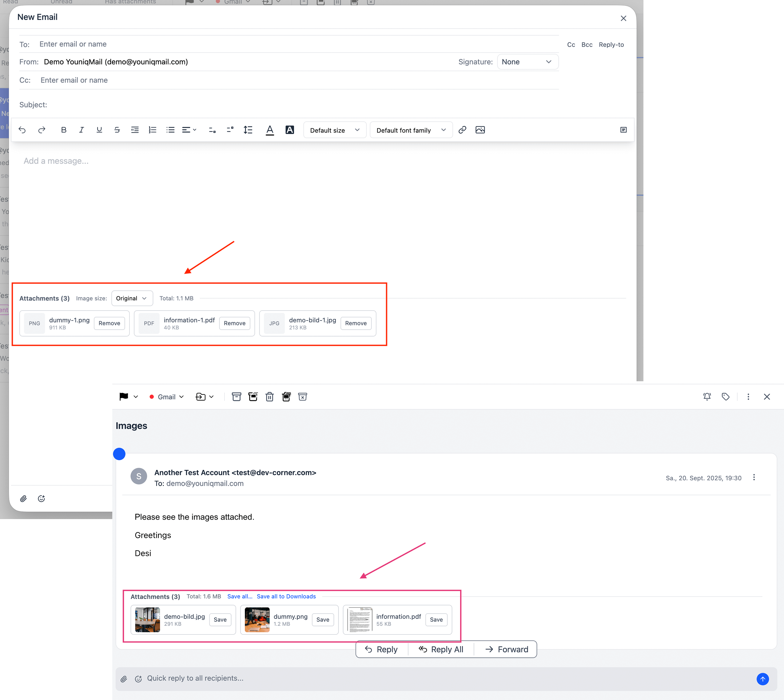Image resolution: width=784 pixels, height=700 pixels.
Task: Insert a hyperlink in the message
Action: (462, 130)
